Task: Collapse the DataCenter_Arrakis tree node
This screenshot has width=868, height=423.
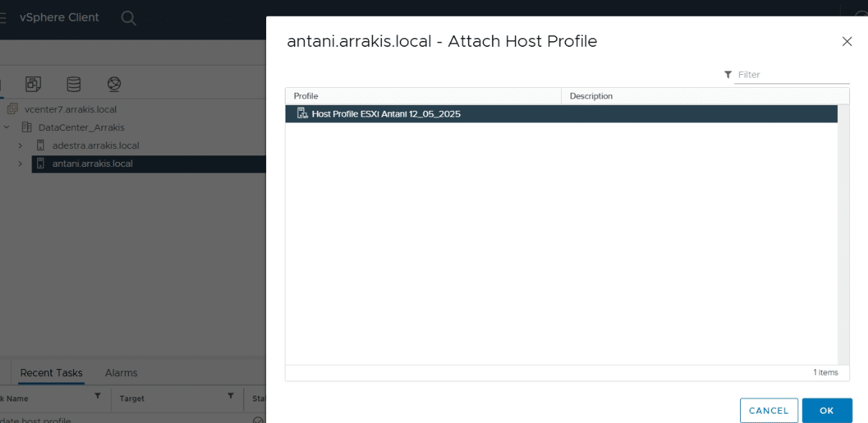Action: (x=6, y=127)
